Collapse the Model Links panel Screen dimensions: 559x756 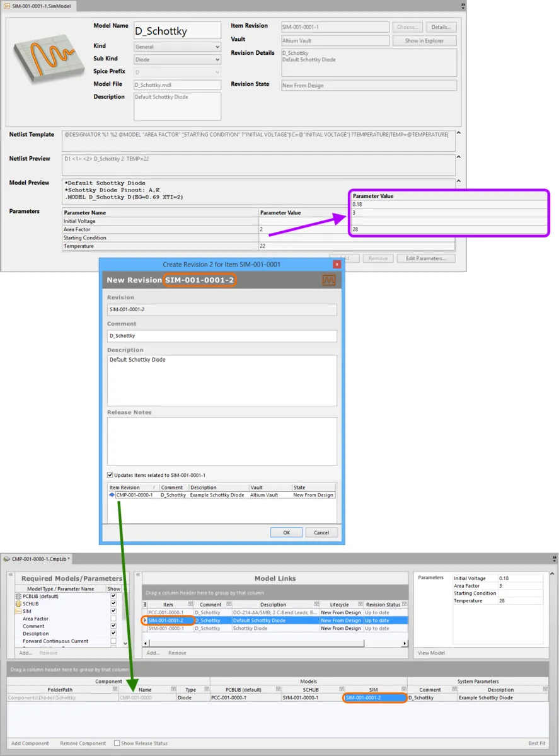(x=137, y=576)
